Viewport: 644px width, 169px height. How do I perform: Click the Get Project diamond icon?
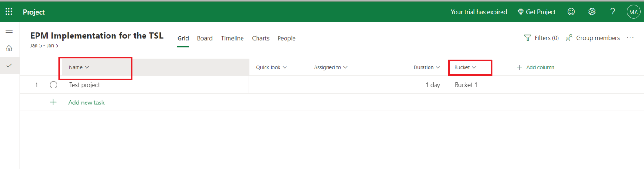point(521,12)
